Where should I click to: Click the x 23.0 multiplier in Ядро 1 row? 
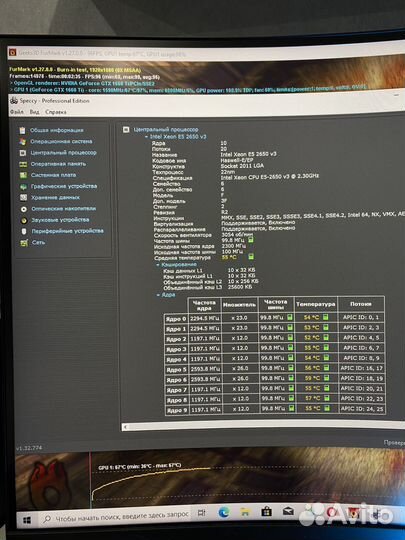[x=239, y=328]
